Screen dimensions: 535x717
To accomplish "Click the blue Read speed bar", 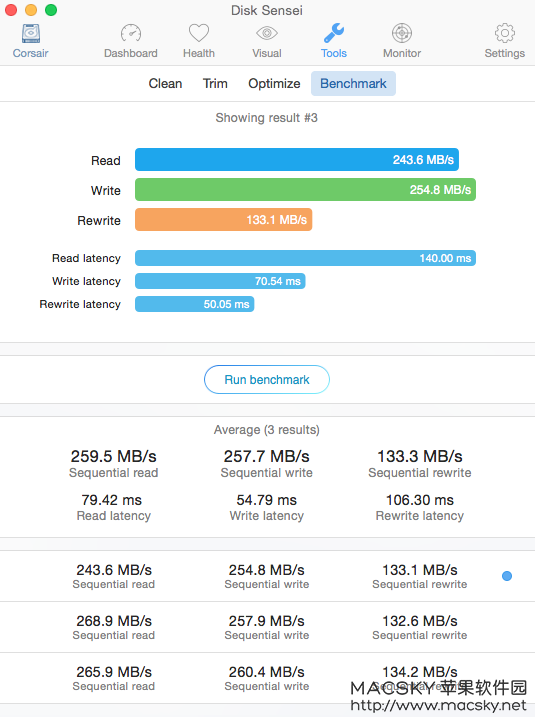I will click(297, 160).
